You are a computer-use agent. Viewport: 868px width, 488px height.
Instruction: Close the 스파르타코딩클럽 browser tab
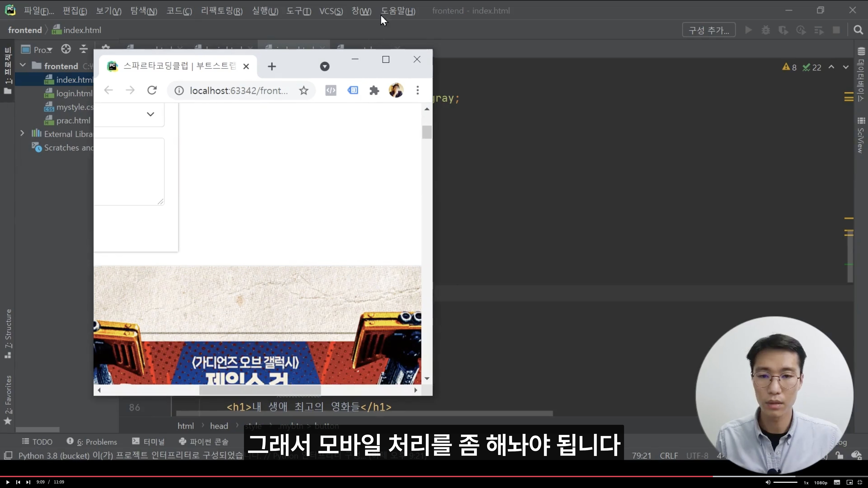click(246, 66)
